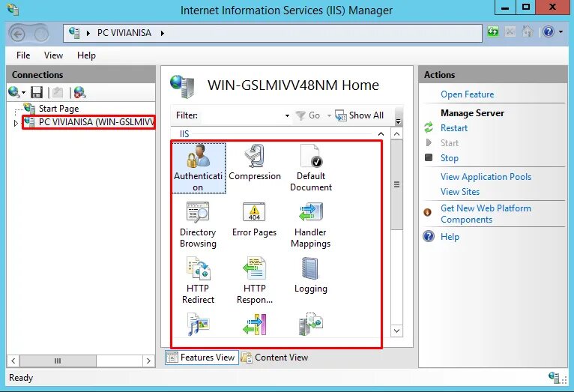Image resolution: width=574 pixels, height=392 pixels.
Task: Click the Go filter button
Action: (308, 115)
